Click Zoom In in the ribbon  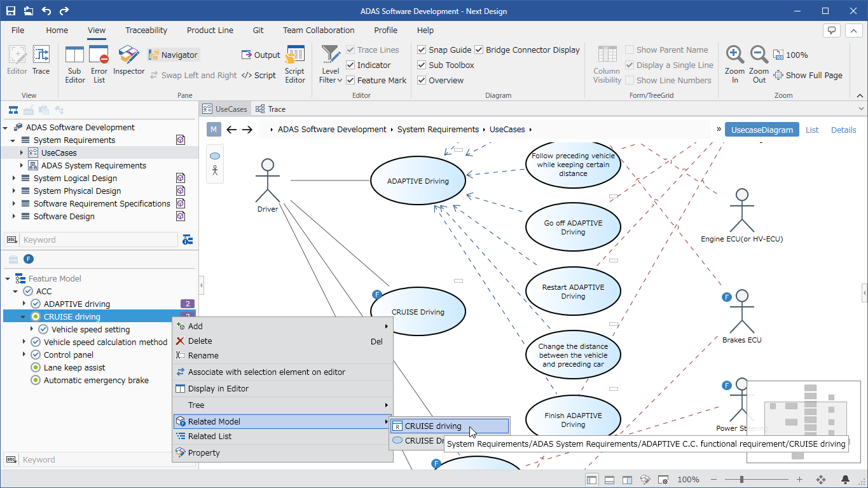click(734, 64)
